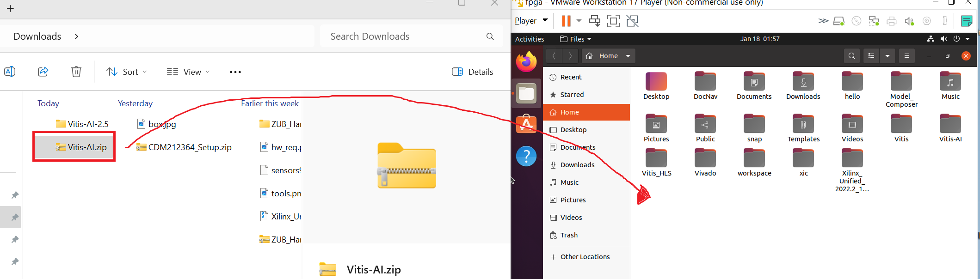The width and height of the screenshot is (980, 279).
Task: Expand the Downloads breadcrumb chevron in Explorer
Action: pyautogui.click(x=76, y=36)
